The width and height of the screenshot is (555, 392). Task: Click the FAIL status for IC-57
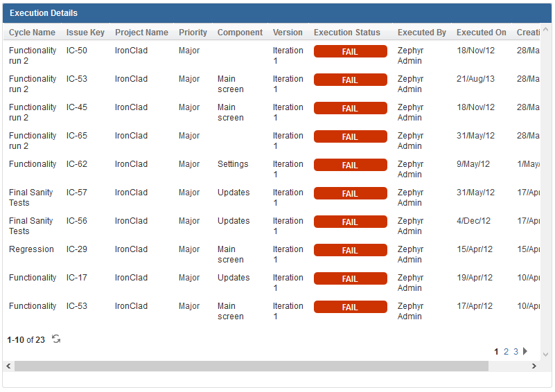click(x=350, y=193)
